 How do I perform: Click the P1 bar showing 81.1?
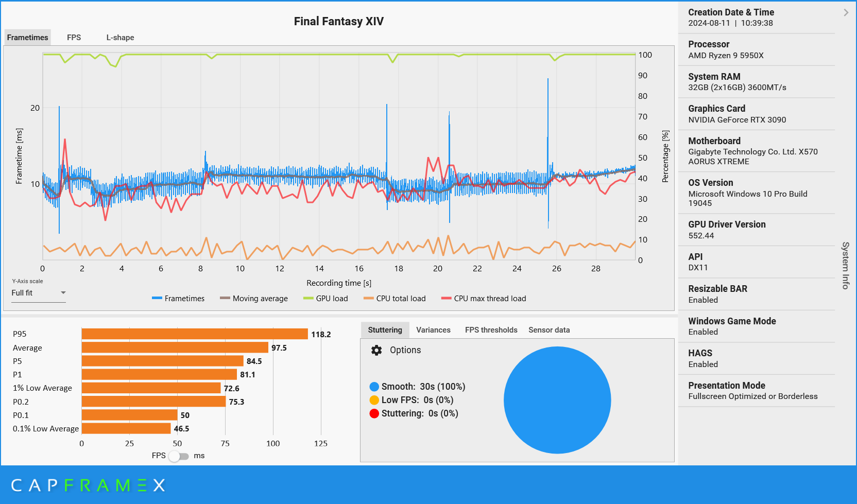coord(159,374)
